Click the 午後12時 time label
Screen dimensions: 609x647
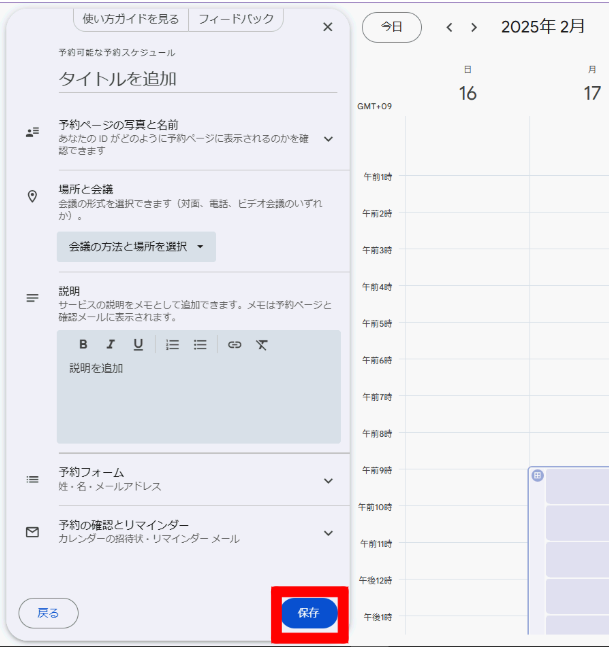pyautogui.click(x=375, y=580)
